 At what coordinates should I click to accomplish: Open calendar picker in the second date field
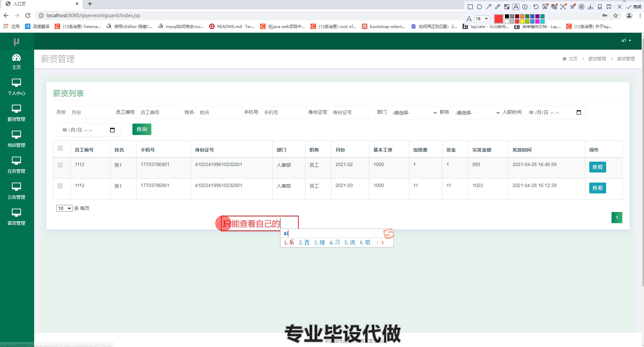[x=113, y=130]
